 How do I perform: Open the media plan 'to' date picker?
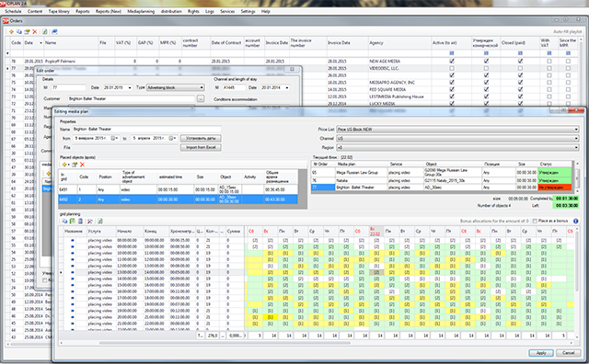172,138
